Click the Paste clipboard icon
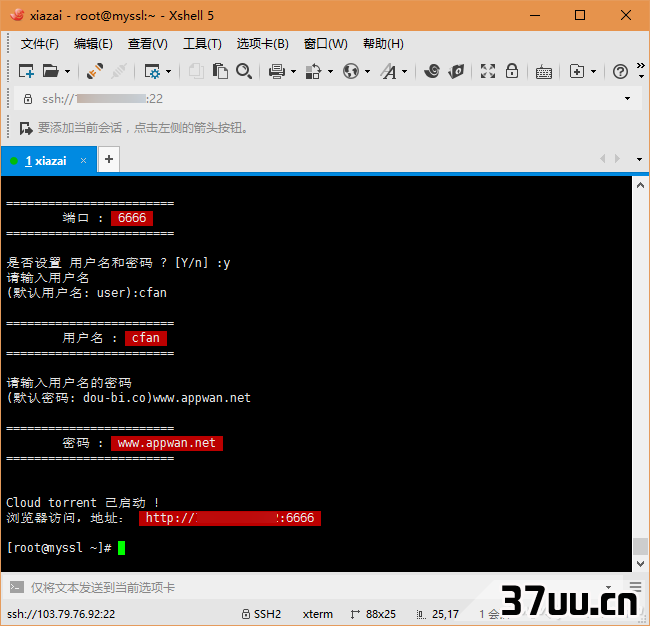Viewport: 650px width, 626px height. [220, 71]
